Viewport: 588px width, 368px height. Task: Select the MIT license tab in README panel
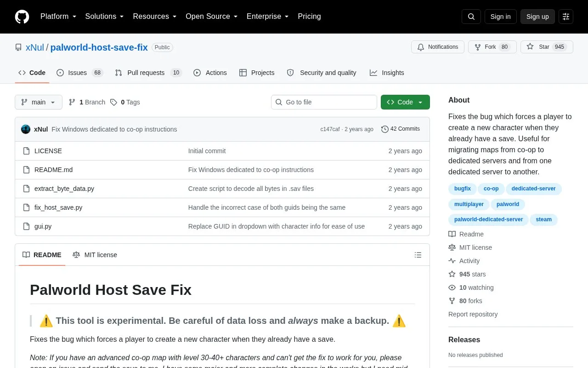[95, 255]
